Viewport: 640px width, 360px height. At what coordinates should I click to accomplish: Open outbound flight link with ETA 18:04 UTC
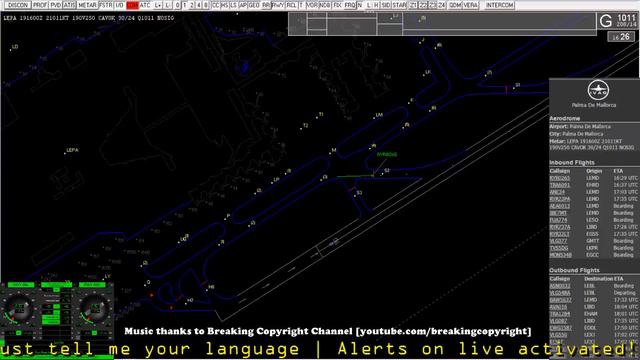[558, 307]
